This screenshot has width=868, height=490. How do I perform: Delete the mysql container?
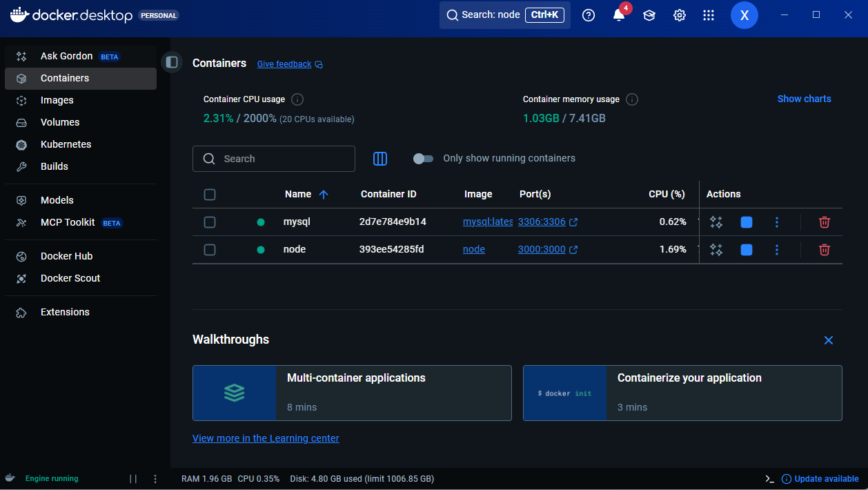(x=824, y=222)
